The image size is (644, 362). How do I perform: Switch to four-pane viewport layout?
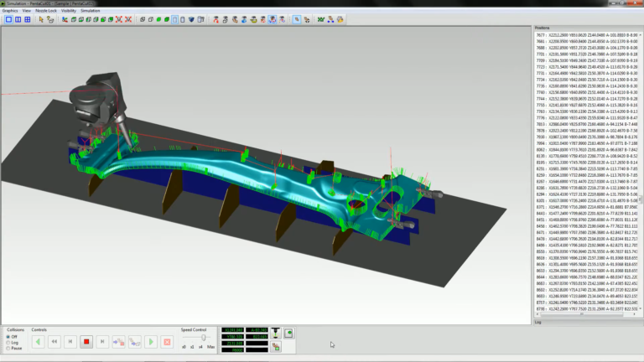tap(28, 19)
